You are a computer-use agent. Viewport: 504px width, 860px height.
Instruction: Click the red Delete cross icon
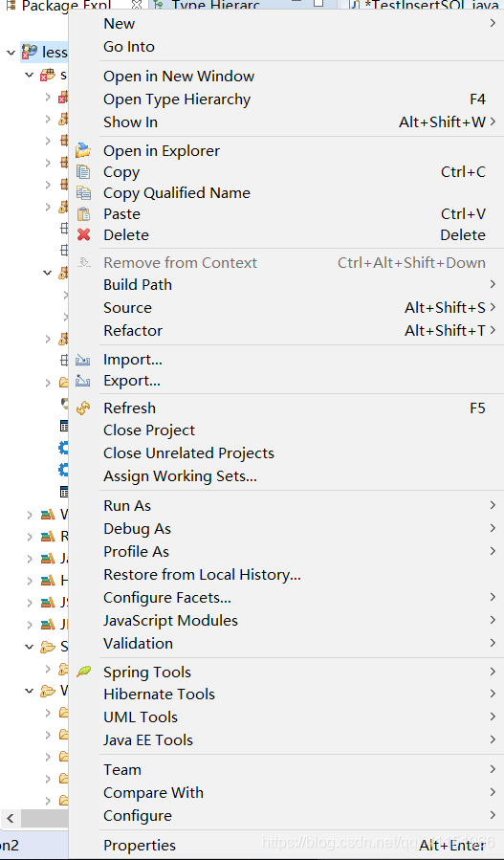(x=83, y=234)
